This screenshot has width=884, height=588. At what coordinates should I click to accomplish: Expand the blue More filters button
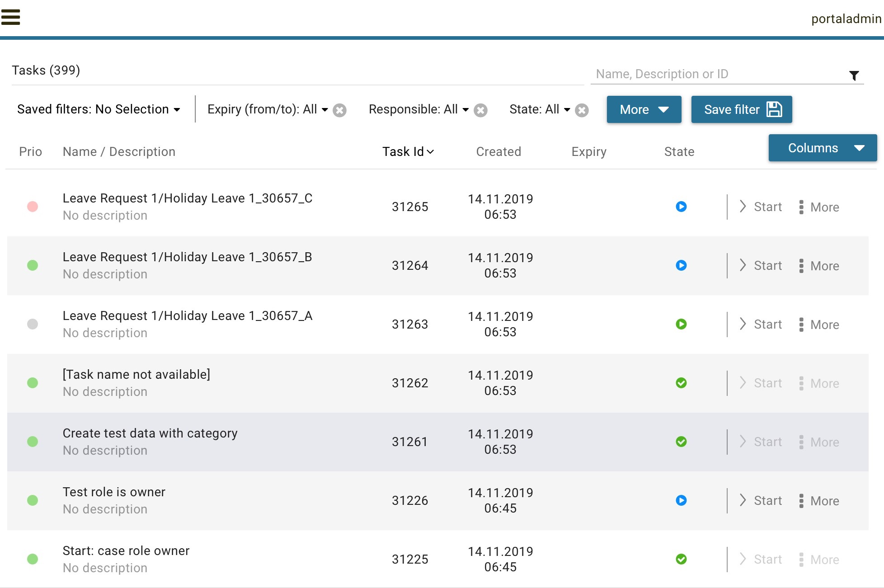[644, 109]
